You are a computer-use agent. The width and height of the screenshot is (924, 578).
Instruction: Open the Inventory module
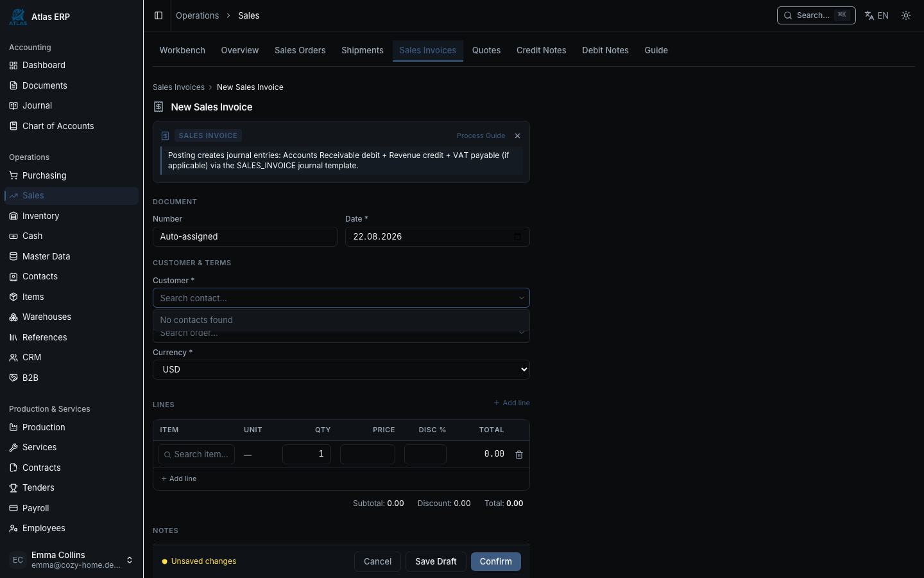pos(71,216)
